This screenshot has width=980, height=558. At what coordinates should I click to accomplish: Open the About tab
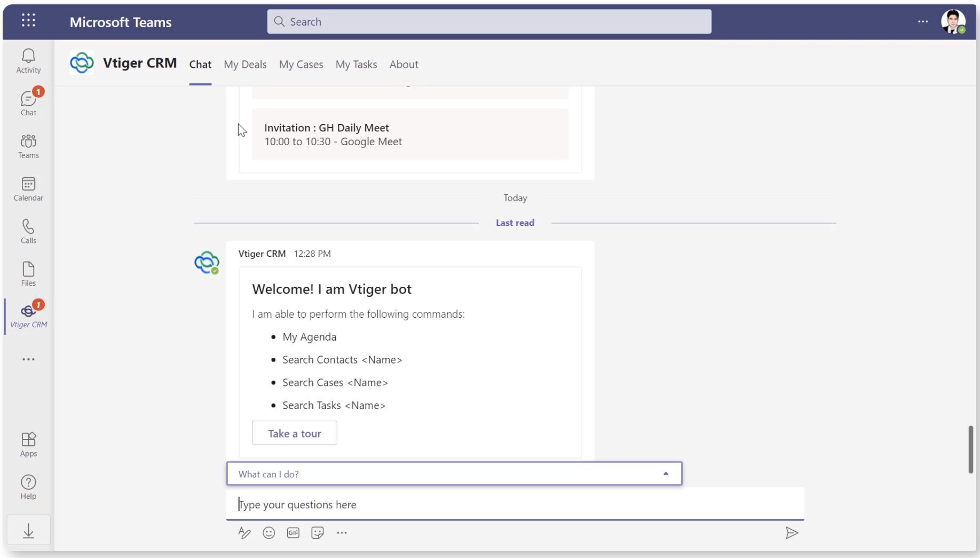(x=404, y=65)
